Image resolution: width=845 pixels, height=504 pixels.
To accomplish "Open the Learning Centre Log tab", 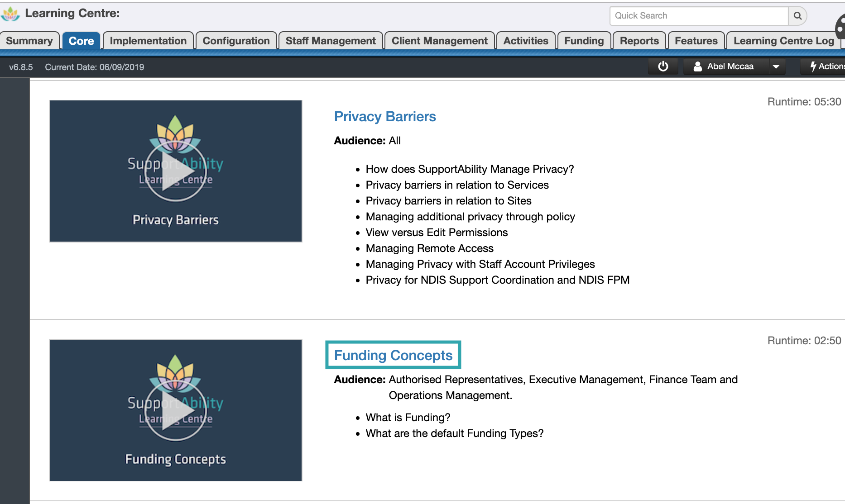I will (x=783, y=40).
